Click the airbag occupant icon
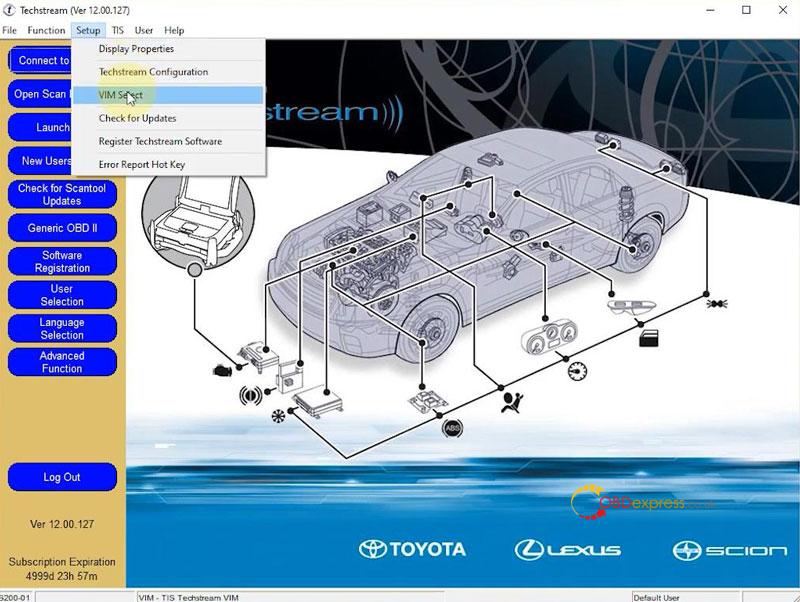Image resolution: width=800 pixels, height=602 pixels. coord(510,402)
